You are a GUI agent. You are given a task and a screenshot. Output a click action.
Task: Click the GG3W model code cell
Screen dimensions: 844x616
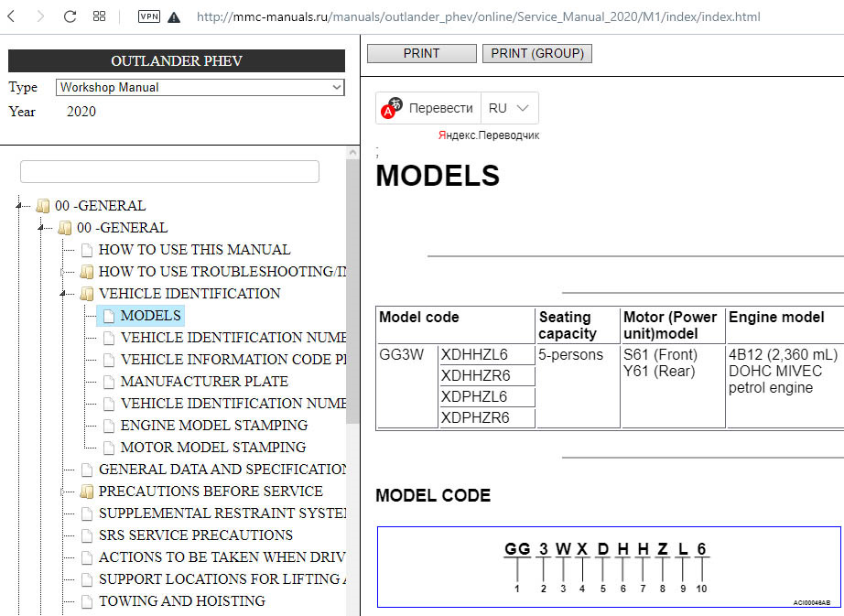pos(407,386)
